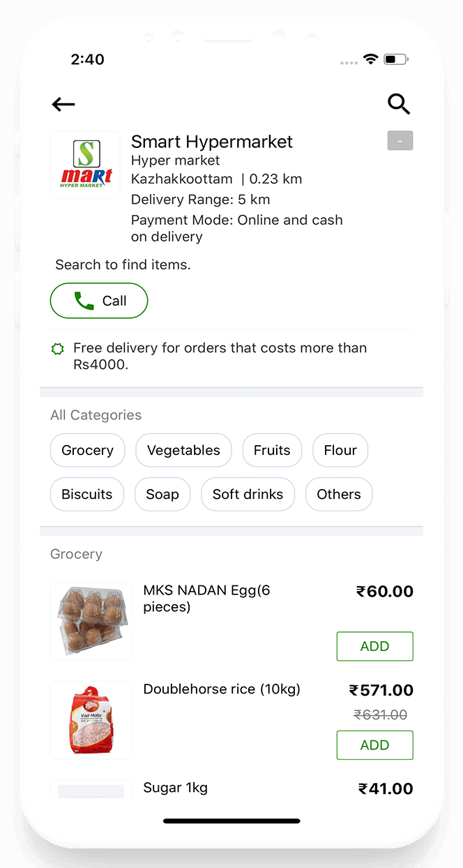The height and width of the screenshot is (868, 463).
Task: Select the Others category chip
Action: point(339,495)
